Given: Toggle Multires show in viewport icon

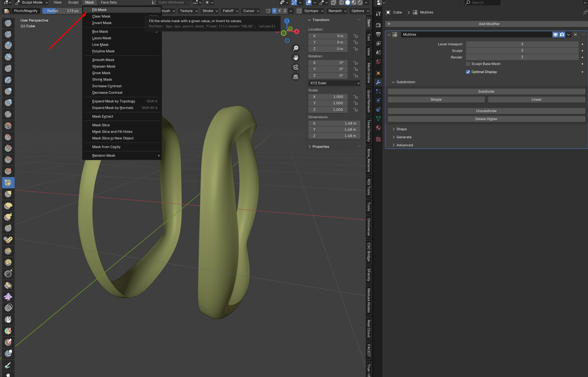Looking at the screenshot, I should click(x=555, y=34).
